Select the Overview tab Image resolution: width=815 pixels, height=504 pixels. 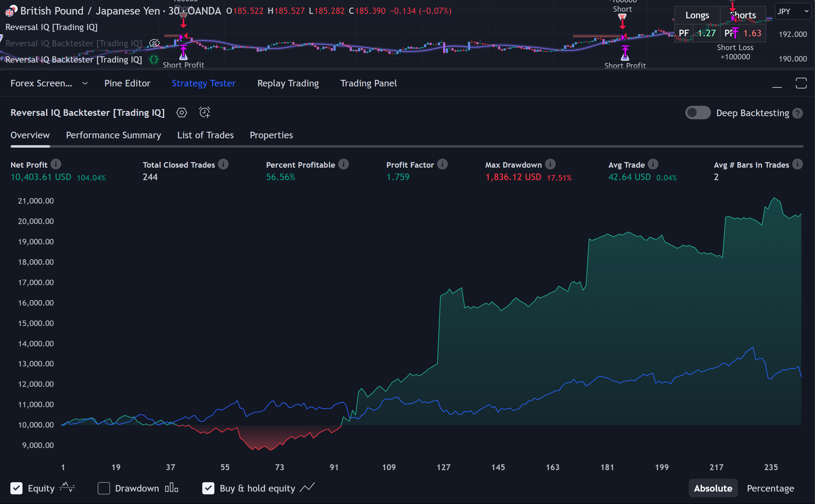tap(30, 135)
